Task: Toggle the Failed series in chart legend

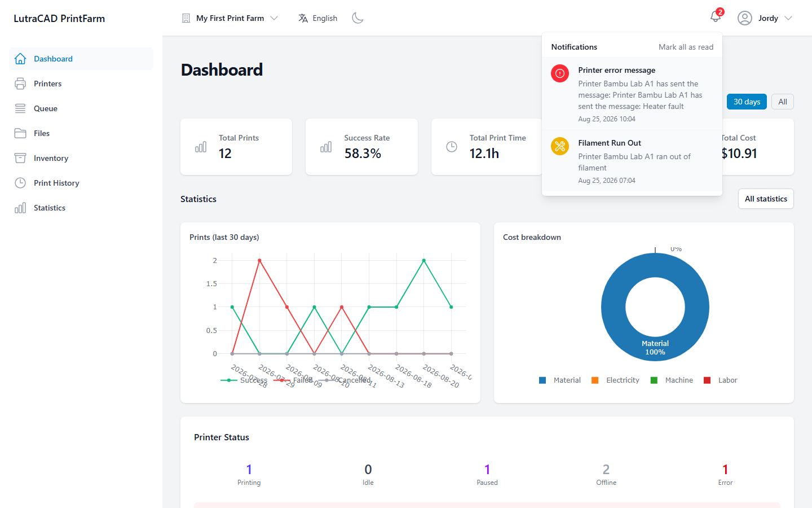Action: [293, 380]
